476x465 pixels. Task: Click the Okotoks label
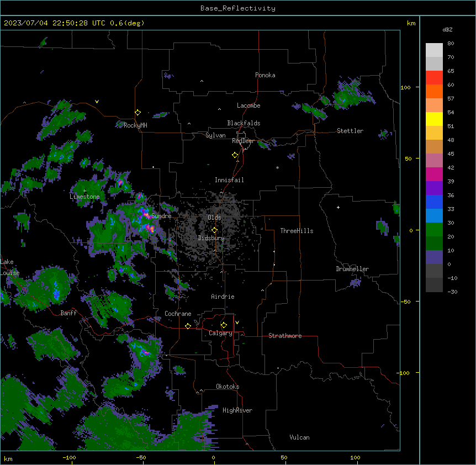pyautogui.click(x=228, y=387)
